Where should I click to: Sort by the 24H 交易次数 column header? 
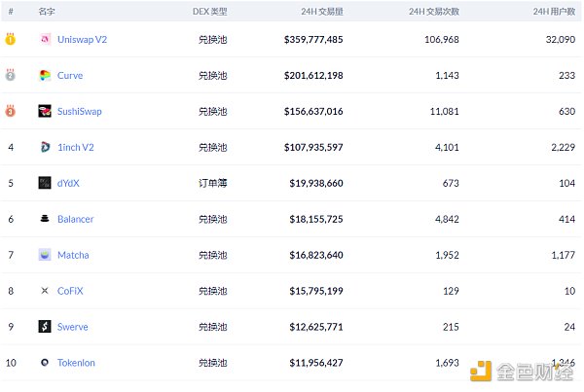coord(434,12)
